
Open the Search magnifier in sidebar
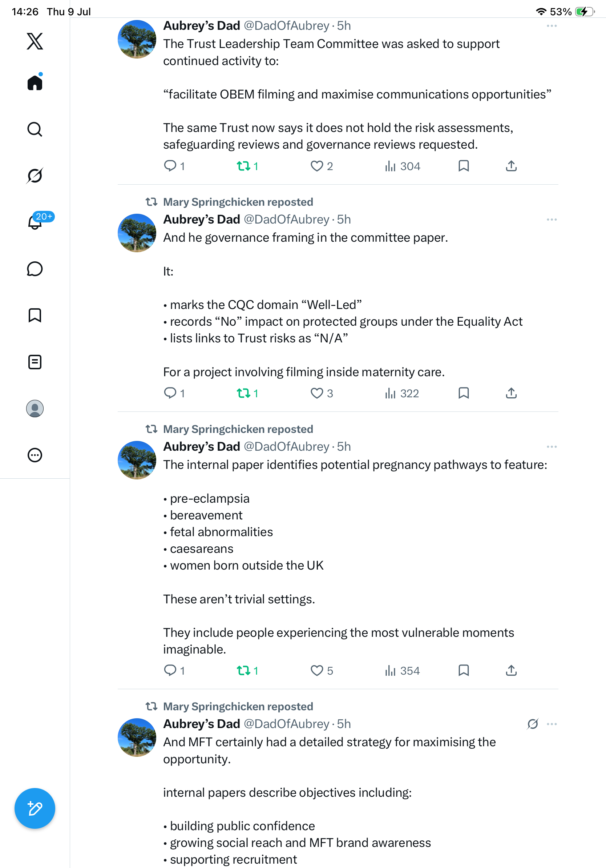pyautogui.click(x=35, y=129)
